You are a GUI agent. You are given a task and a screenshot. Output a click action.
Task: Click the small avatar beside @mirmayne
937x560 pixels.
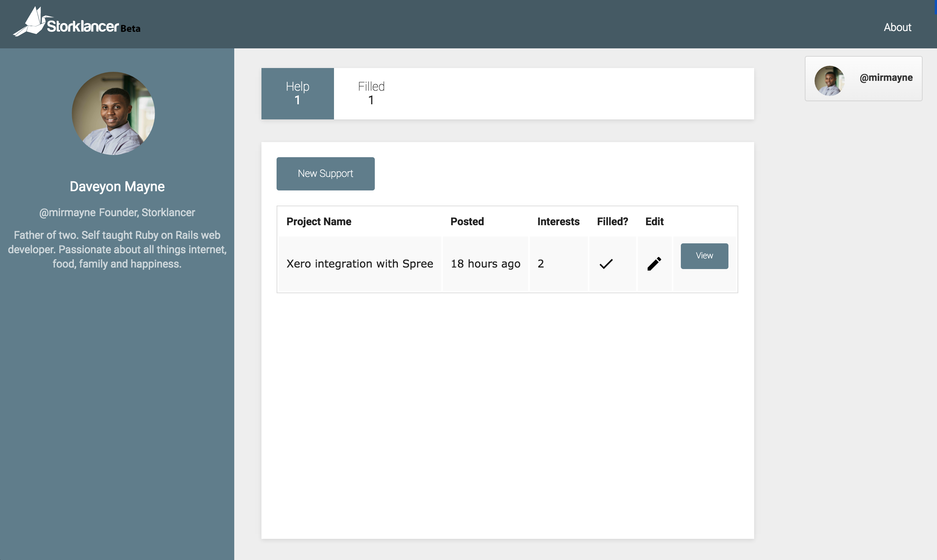829,80
